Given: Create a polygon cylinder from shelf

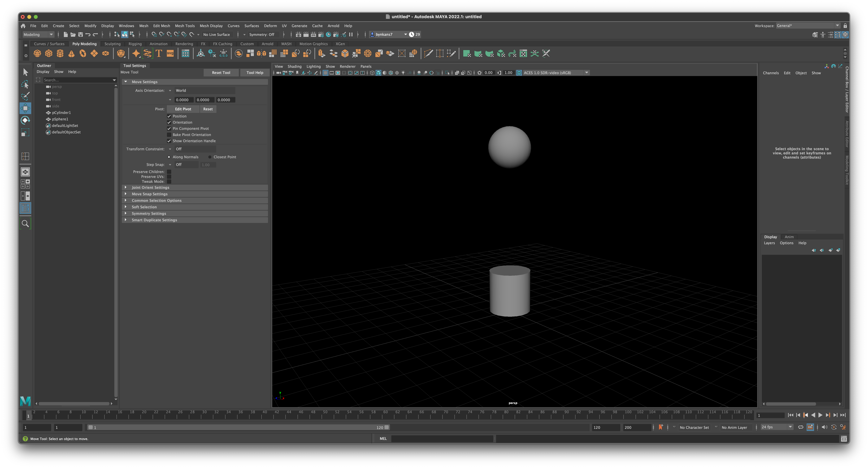Looking at the screenshot, I should coord(60,54).
